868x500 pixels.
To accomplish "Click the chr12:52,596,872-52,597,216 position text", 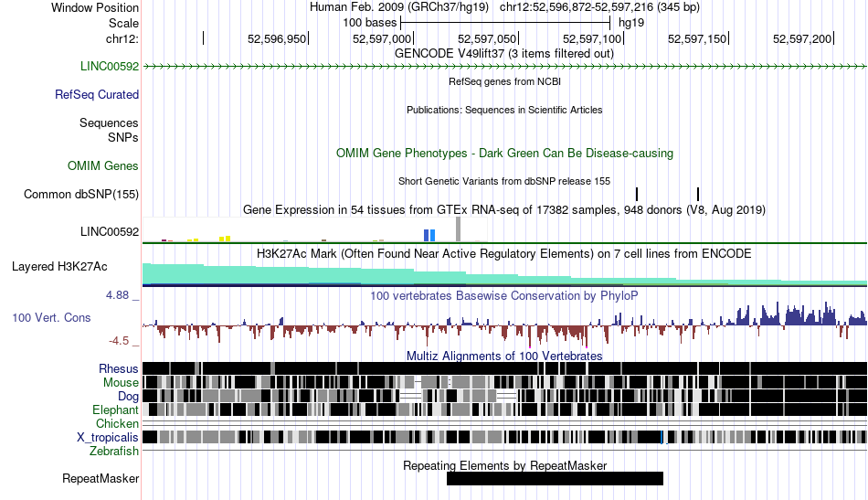I will 599,7.
